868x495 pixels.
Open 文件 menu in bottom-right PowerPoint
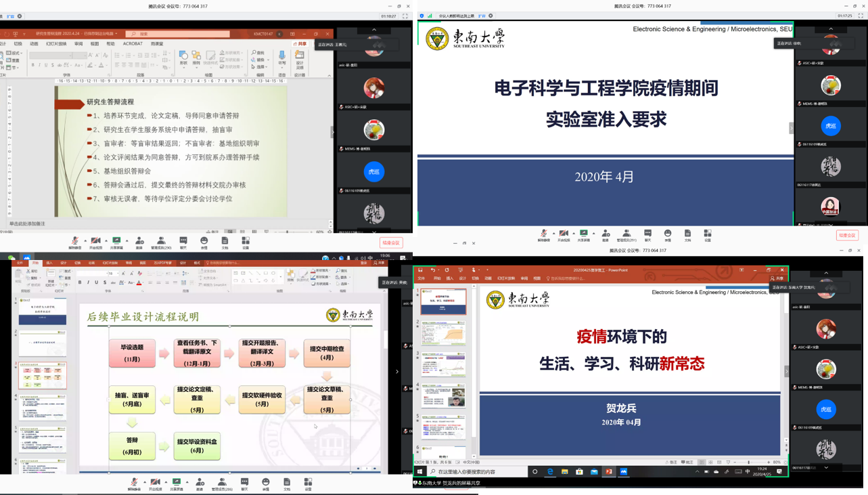(421, 278)
